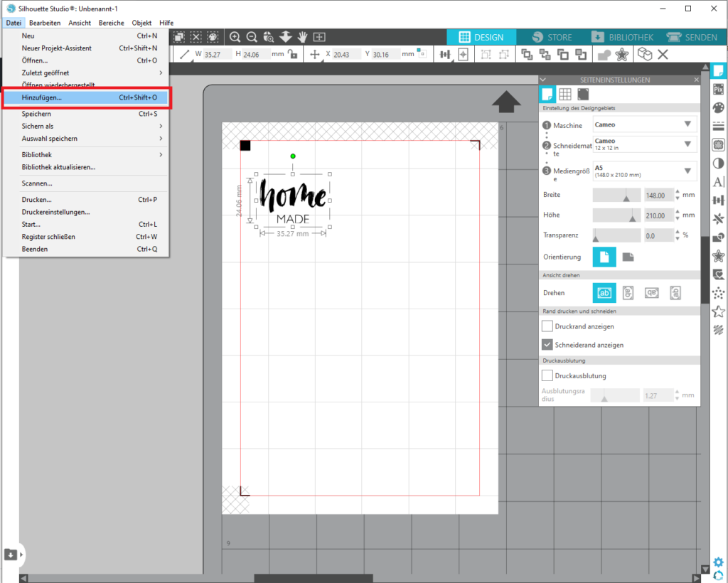The width and height of the screenshot is (728, 583).
Task: Enable the Druckrand anzeigen checkbox
Action: pos(547,326)
